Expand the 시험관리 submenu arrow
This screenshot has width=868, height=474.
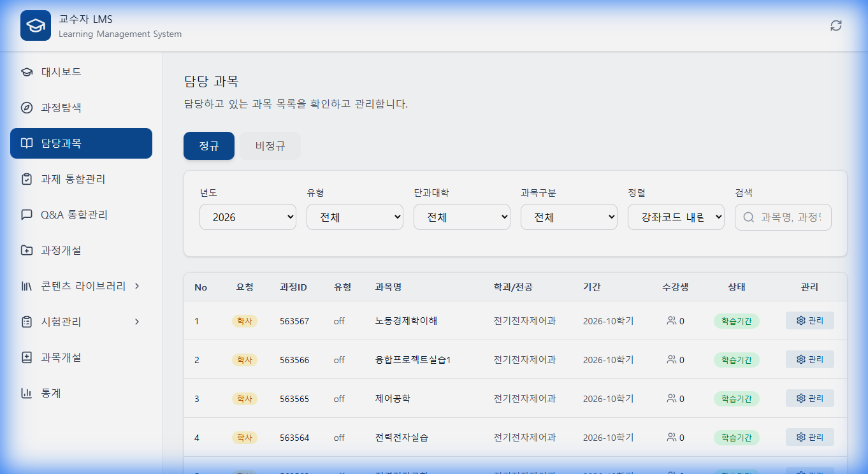(136, 322)
